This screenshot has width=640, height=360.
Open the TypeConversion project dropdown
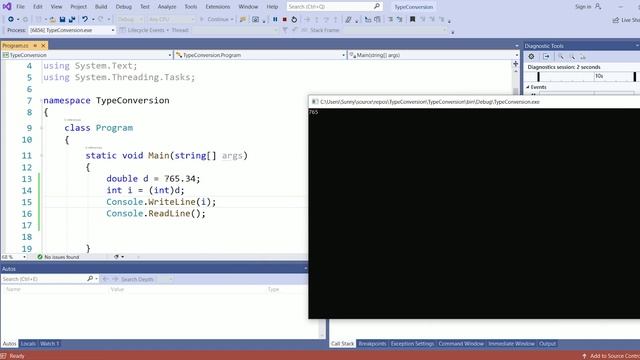click(87, 55)
